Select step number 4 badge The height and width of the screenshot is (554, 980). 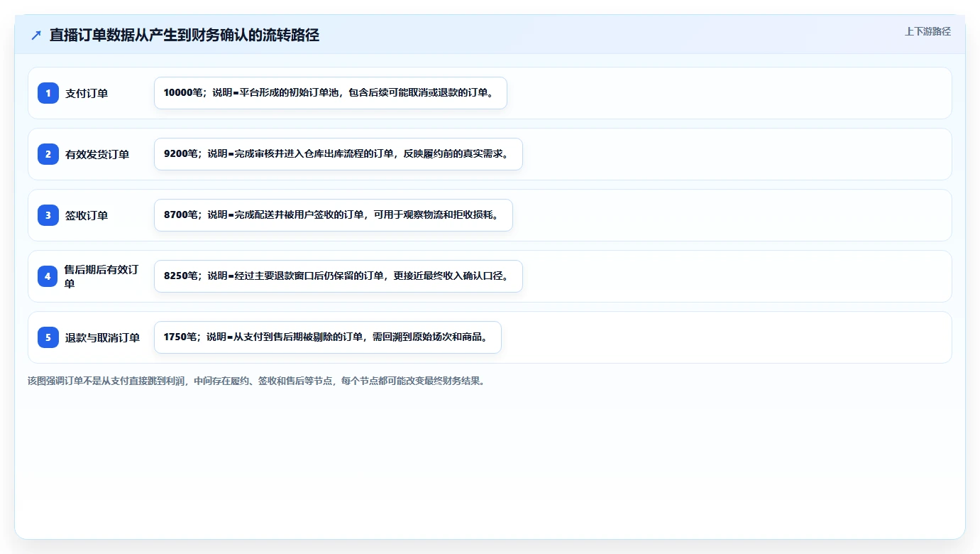point(48,276)
